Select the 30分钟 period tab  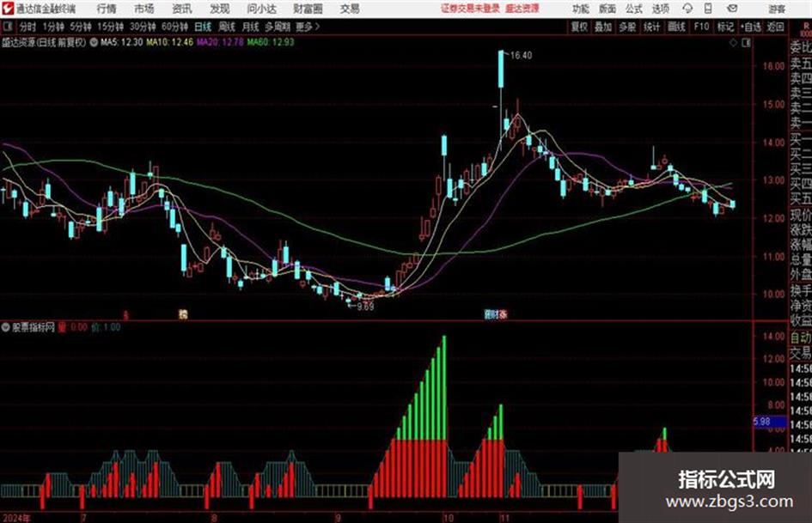click(143, 27)
